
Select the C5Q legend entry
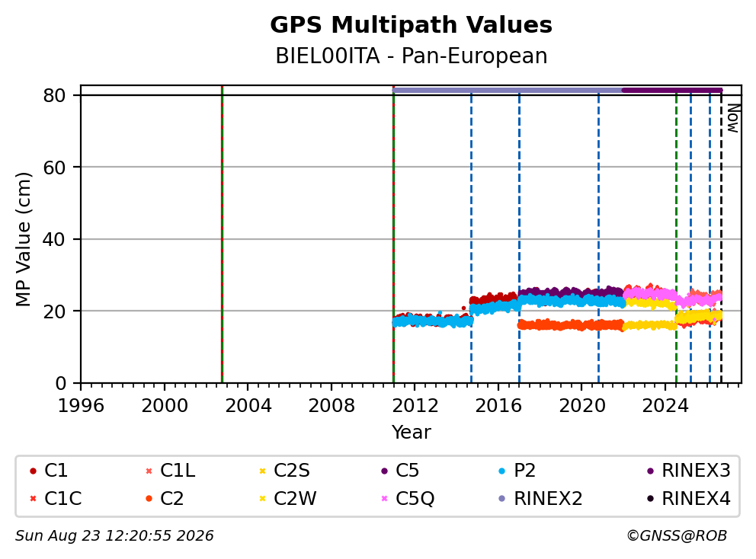tap(408, 498)
